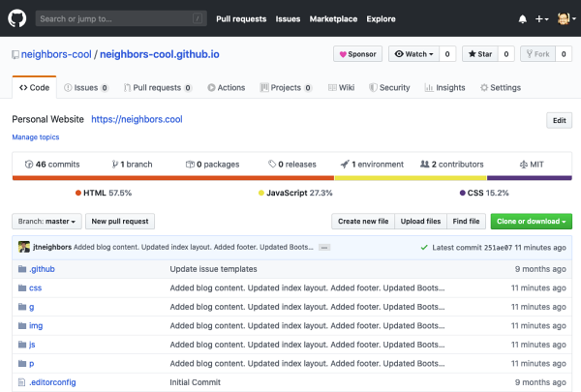581x392 pixels.
Task: Open the user avatar profile menu
Action: pyautogui.click(x=566, y=18)
